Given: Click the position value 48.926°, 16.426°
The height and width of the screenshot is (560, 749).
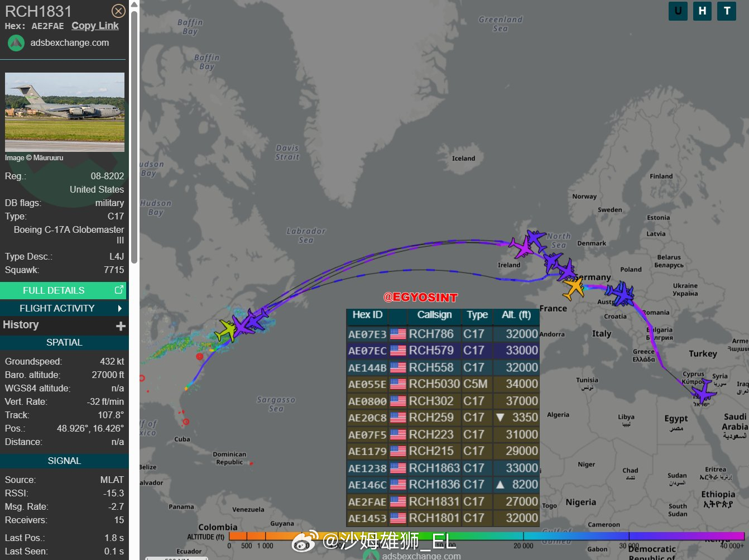Looking at the screenshot, I should coord(90,428).
